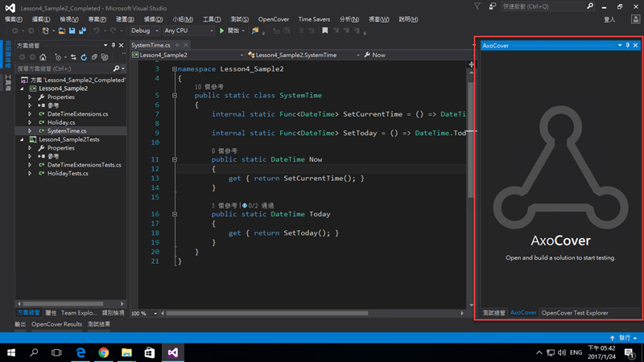Viewport: 644px width, 362px height.
Task: Switch to OpenCover Test Explorer tab
Action: [575, 313]
